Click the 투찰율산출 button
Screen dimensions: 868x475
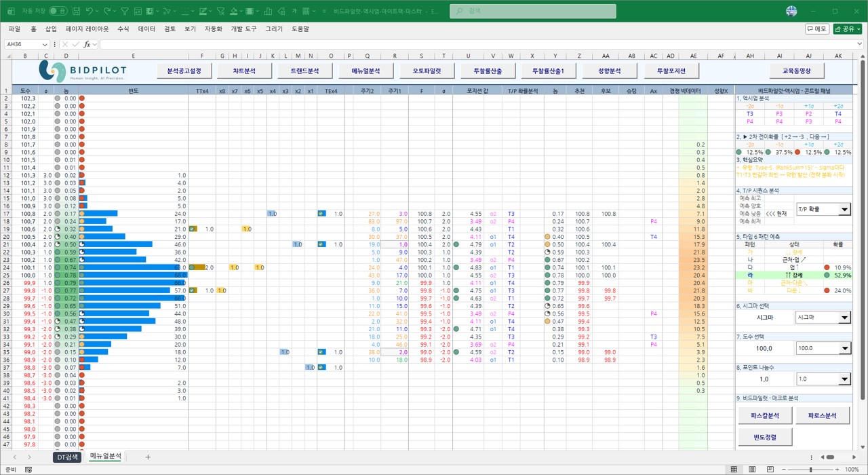[x=487, y=71]
